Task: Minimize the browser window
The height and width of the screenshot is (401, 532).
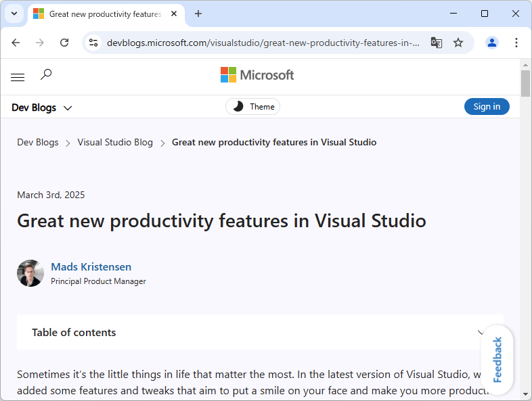Action: coord(453,14)
